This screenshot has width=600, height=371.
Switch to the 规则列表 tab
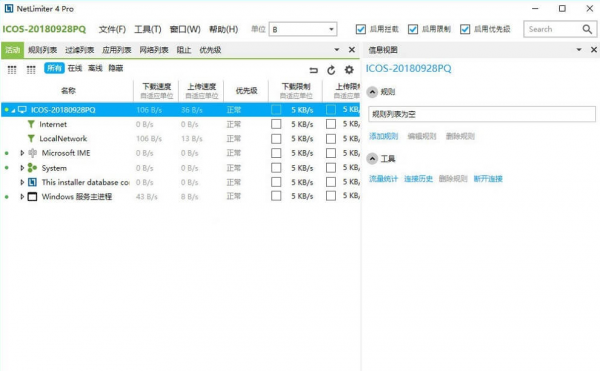42,50
